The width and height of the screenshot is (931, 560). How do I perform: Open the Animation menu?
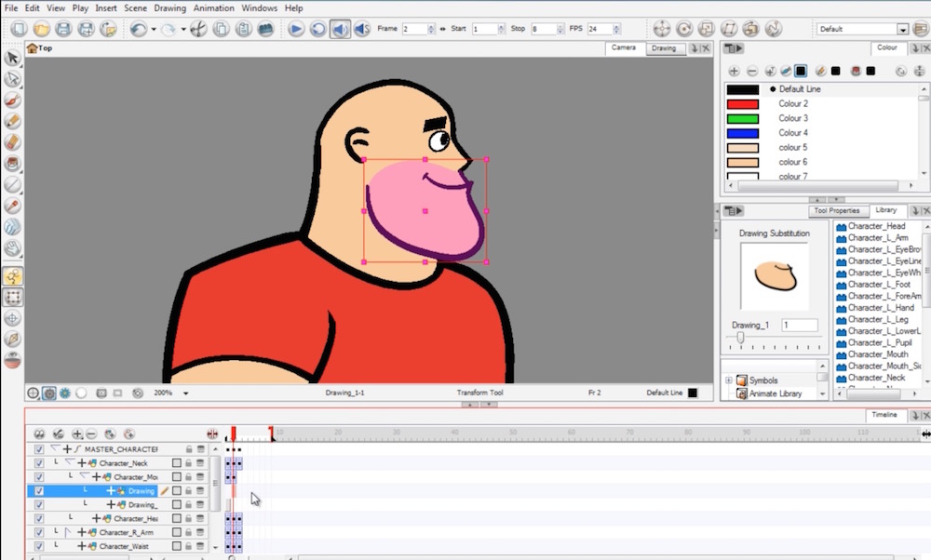tap(213, 7)
